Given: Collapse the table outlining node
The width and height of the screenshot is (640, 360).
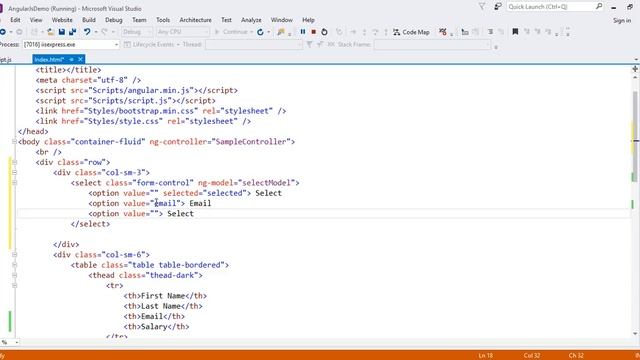Looking at the screenshot, I should coord(14,265).
